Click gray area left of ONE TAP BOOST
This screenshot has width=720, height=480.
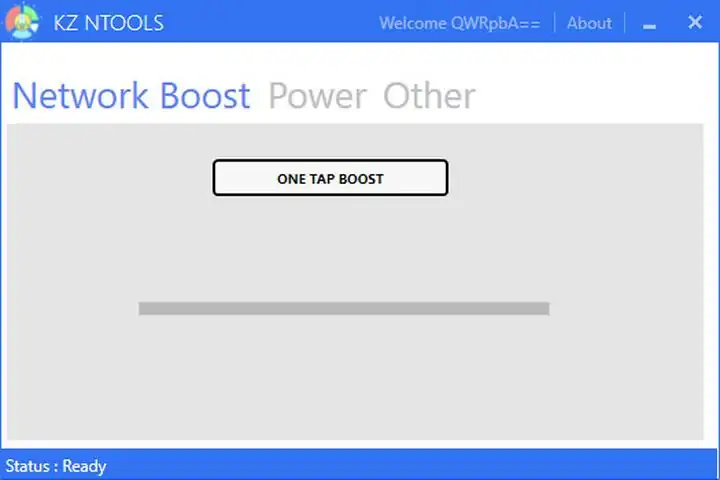tap(110, 178)
